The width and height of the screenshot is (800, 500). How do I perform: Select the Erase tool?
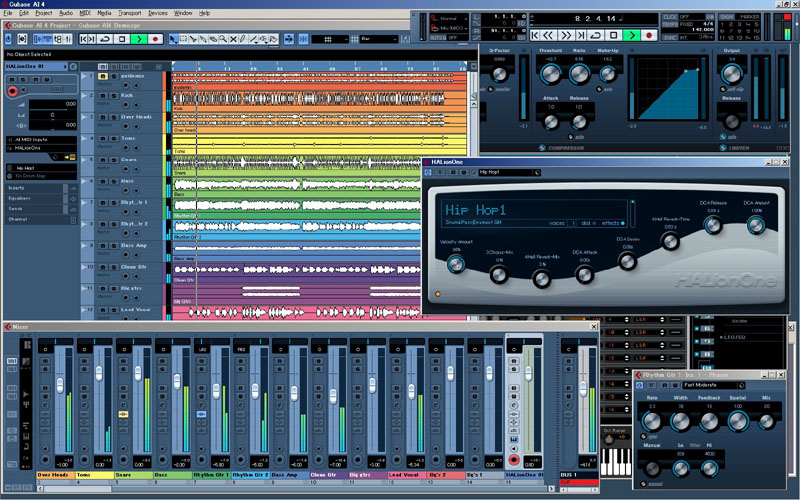(x=213, y=39)
